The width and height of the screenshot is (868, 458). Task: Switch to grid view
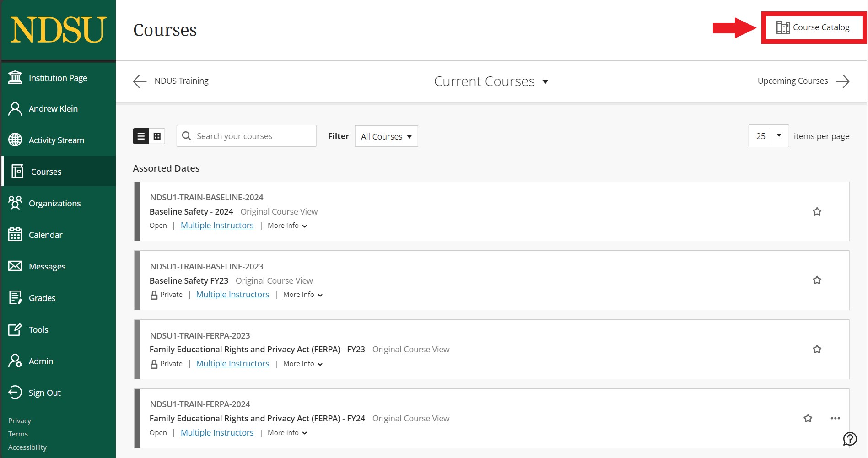point(157,136)
